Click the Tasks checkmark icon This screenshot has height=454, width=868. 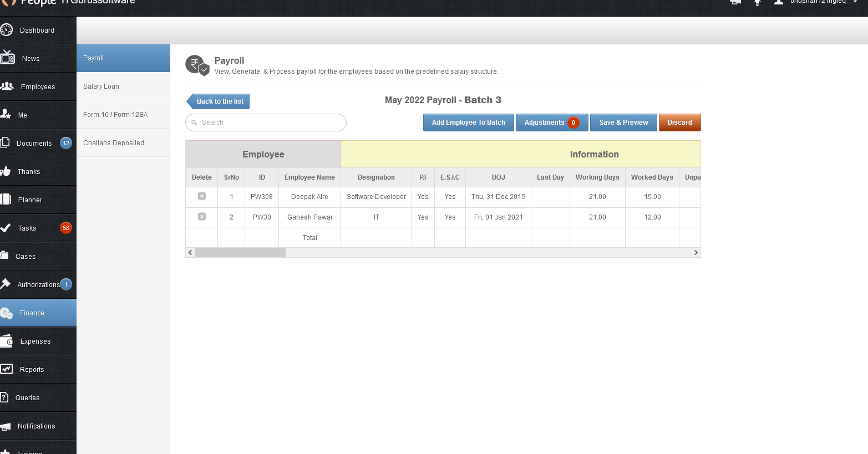point(6,227)
